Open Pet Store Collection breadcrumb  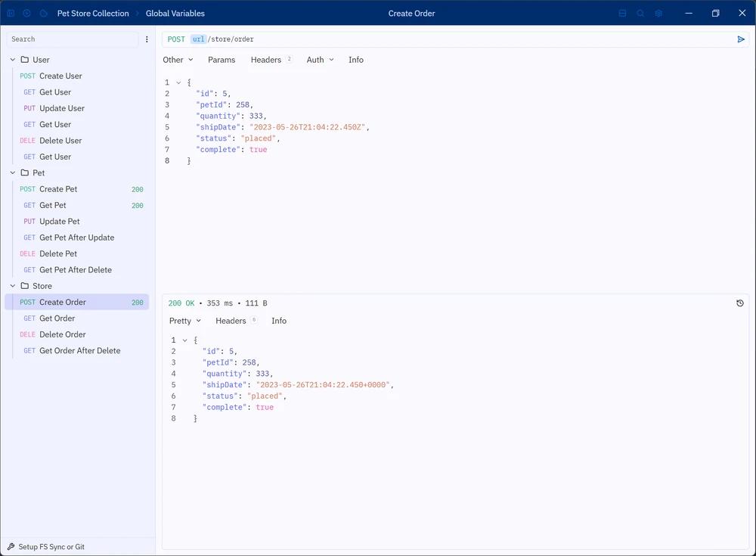[x=93, y=14]
